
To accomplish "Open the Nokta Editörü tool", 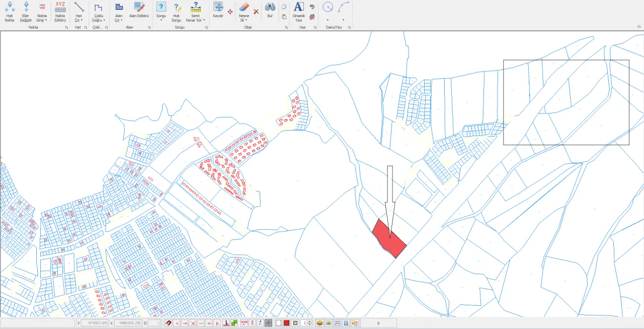I will click(x=60, y=12).
